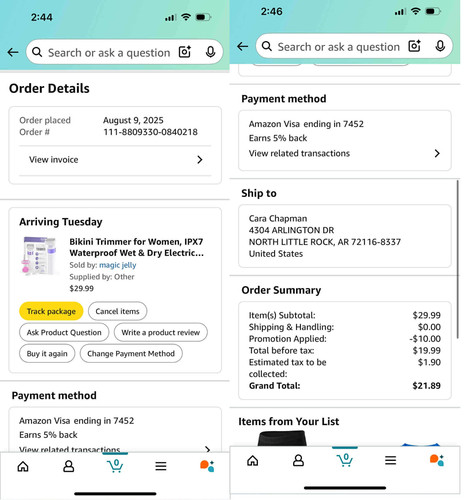Select Change Payment Method button
This screenshot has width=465, height=500.
tap(131, 353)
